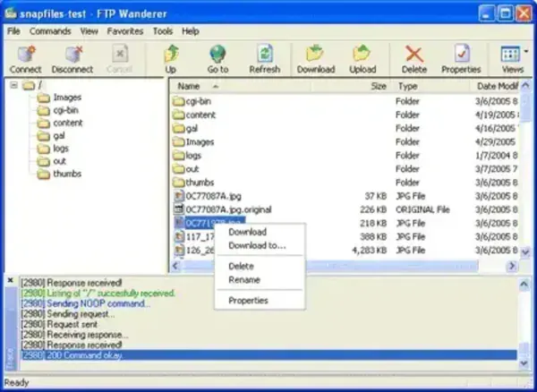537x392 pixels.
Task: Choose Rename in the context menu
Action: click(260, 280)
